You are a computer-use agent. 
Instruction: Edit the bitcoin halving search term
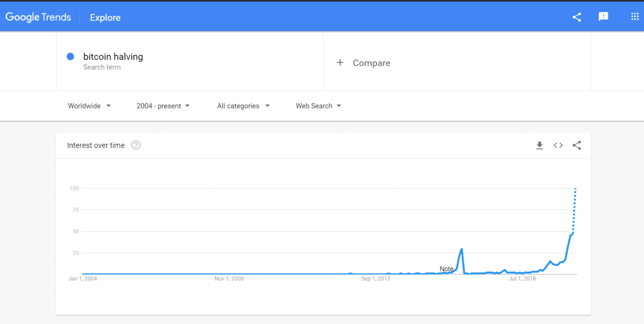coord(113,57)
